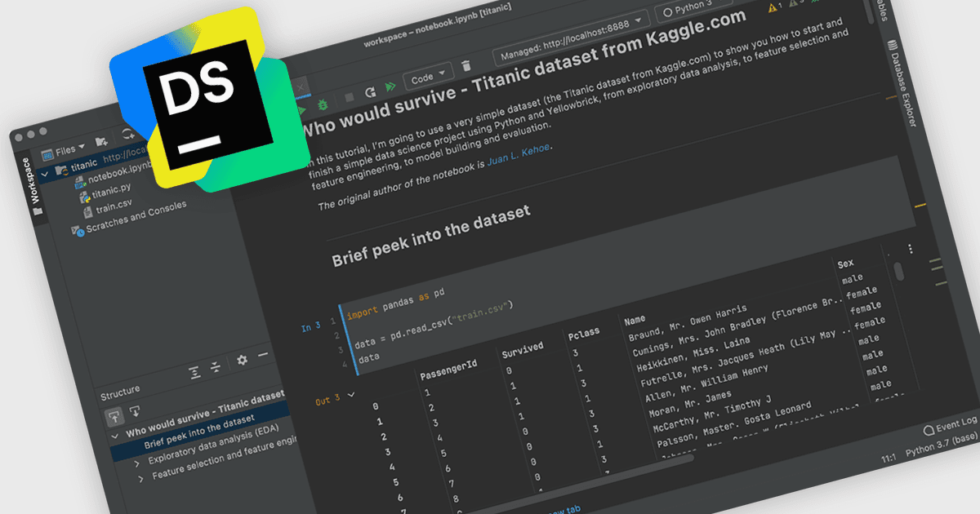Viewport: 980px width, 514px height.
Task: Collapse the Out 3 output chevron
Action: tap(352, 395)
